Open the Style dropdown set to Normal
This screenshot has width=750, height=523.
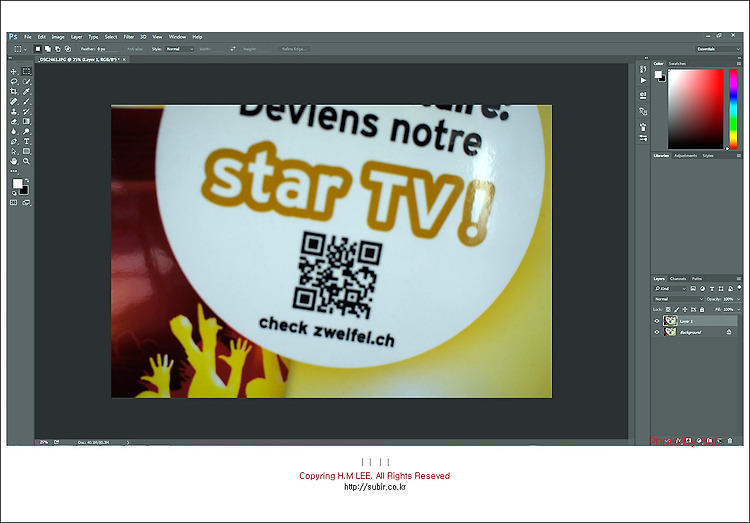tap(179, 49)
